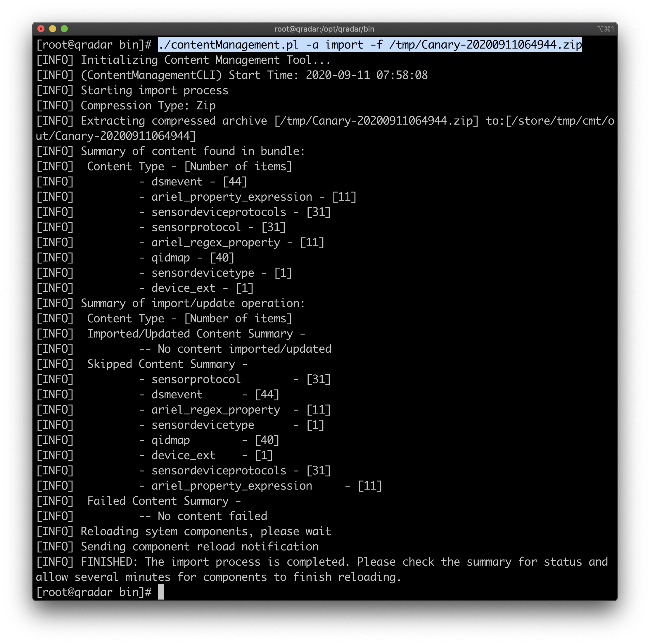
Task: Click 'Imported/Updated Content Summary -' line
Action: click(x=171, y=334)
